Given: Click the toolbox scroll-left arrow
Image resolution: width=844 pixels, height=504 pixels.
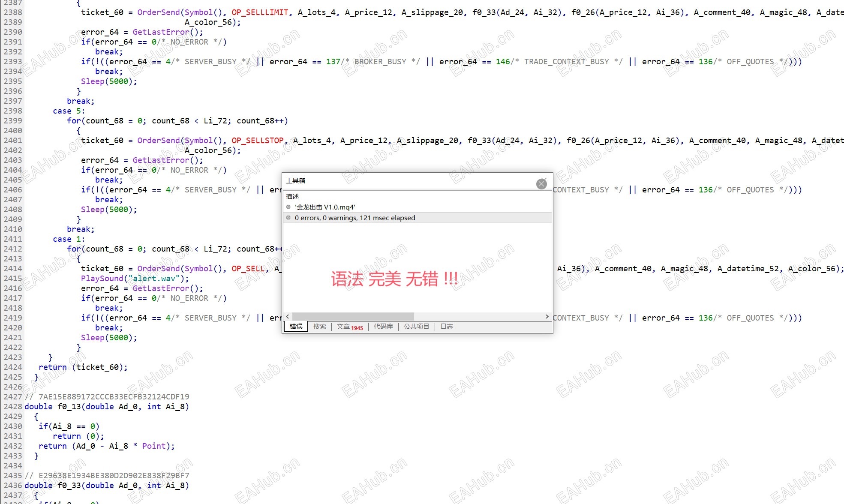Looking at the screenshot, I should tap(288, 316).
